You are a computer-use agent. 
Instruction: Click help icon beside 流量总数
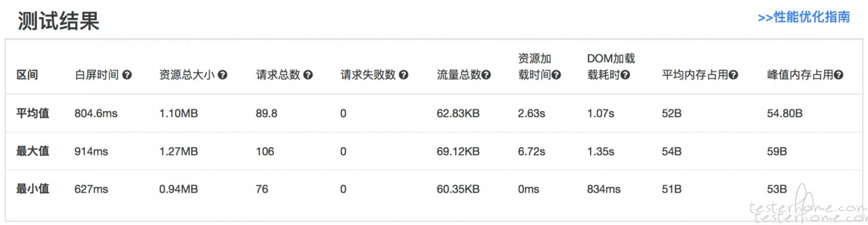coord(486,75)
